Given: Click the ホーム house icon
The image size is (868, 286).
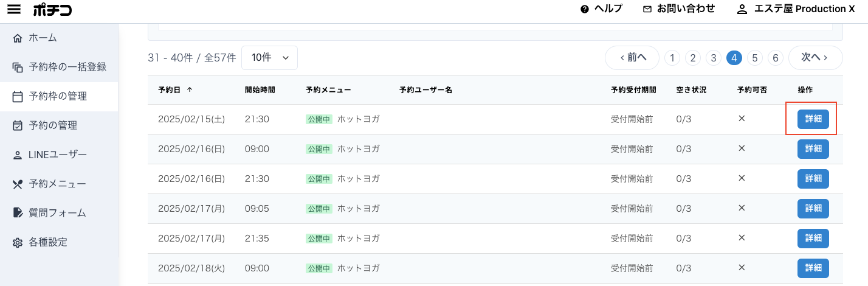Looking at the screenshot, I should click(x=18, y=38).
